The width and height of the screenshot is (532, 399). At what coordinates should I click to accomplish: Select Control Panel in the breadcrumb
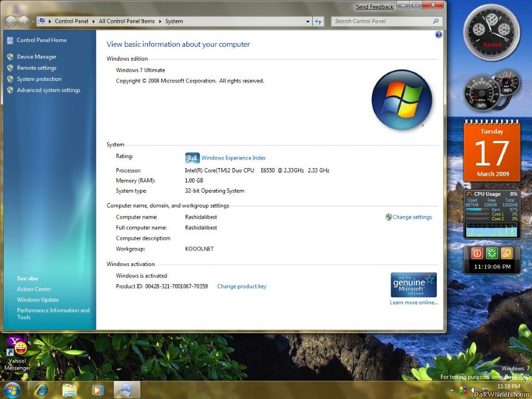pos(71,21)
